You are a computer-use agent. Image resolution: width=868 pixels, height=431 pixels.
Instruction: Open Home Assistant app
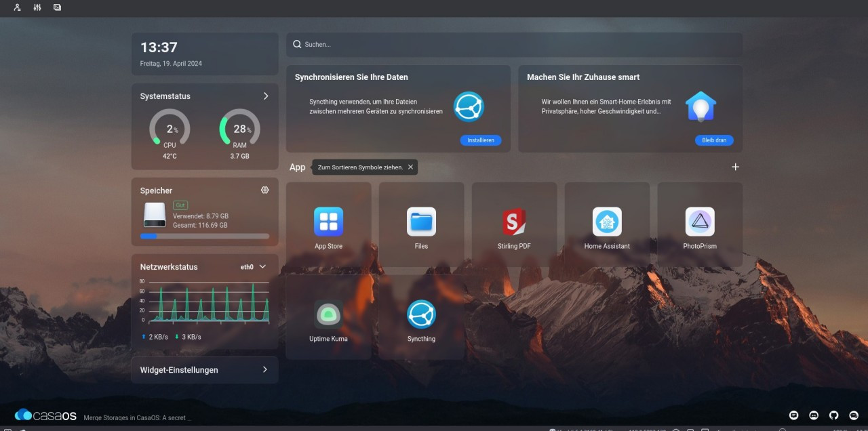click(x=607, y=222)
